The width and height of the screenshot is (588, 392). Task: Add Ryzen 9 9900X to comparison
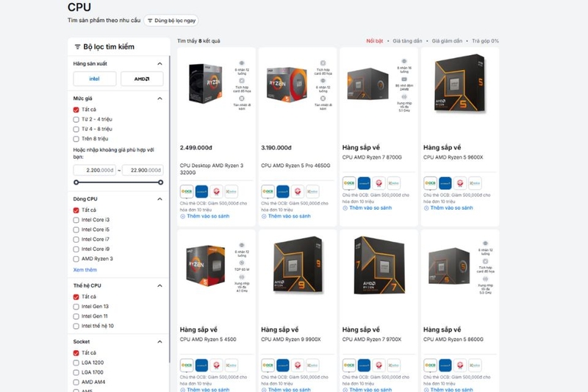286,389
